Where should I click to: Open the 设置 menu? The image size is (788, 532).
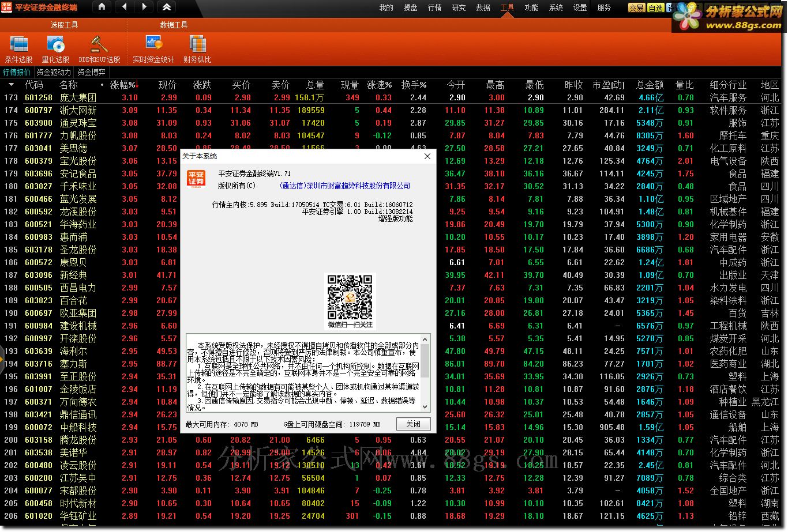click(x=580, y=7)
